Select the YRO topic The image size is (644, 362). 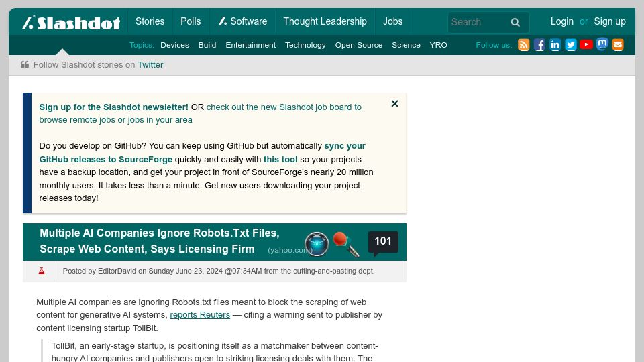(438, 45)
